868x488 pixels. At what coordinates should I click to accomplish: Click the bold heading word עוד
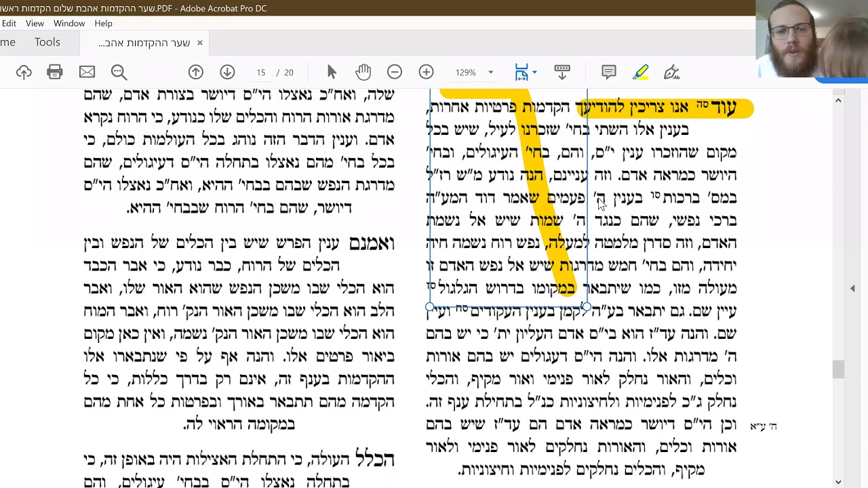(x=722, y=108)
